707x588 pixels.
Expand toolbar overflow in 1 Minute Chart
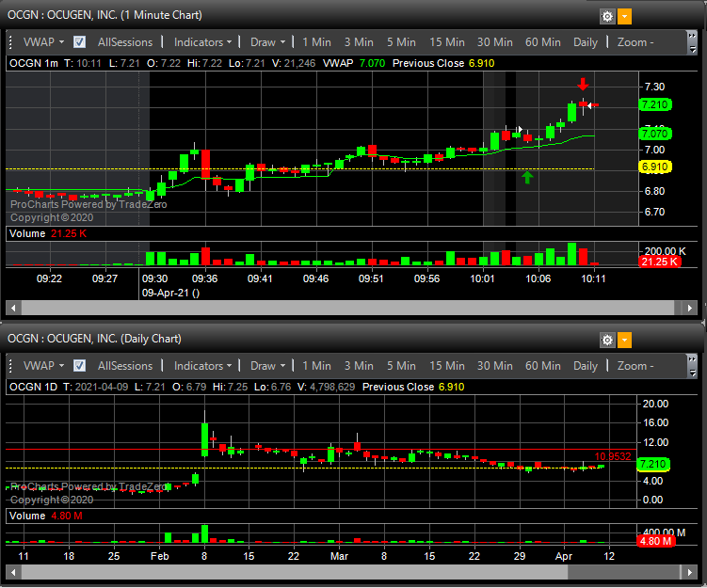coord(692,42)
